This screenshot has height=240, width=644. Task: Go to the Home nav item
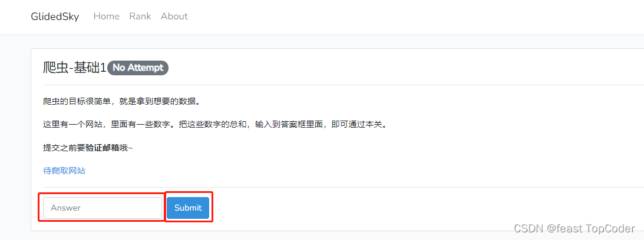(x=107, y=16)
